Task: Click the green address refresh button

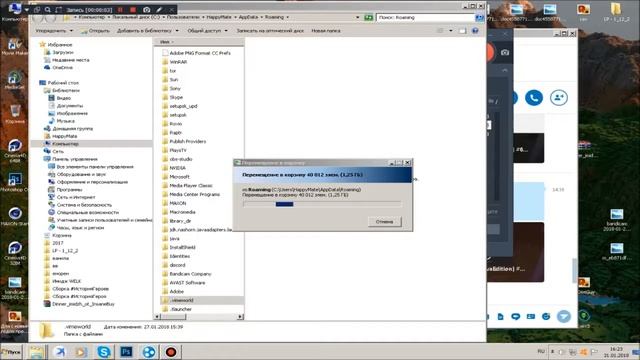Action: (369, 18)
